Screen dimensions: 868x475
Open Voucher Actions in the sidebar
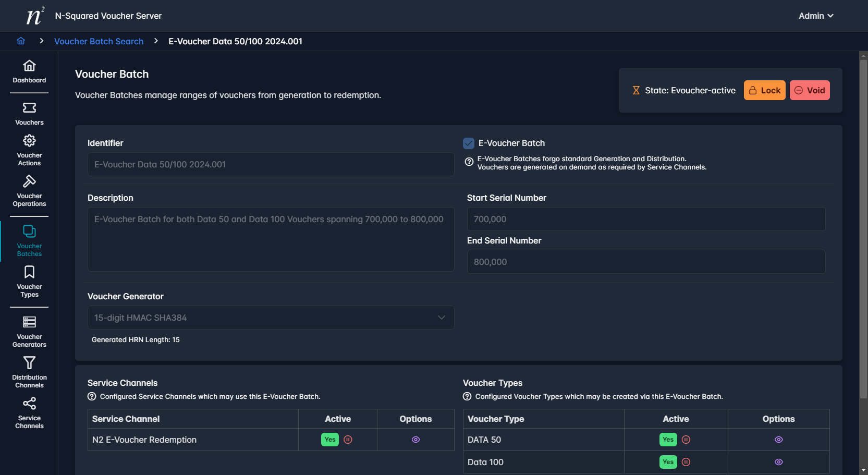point(29,150)
